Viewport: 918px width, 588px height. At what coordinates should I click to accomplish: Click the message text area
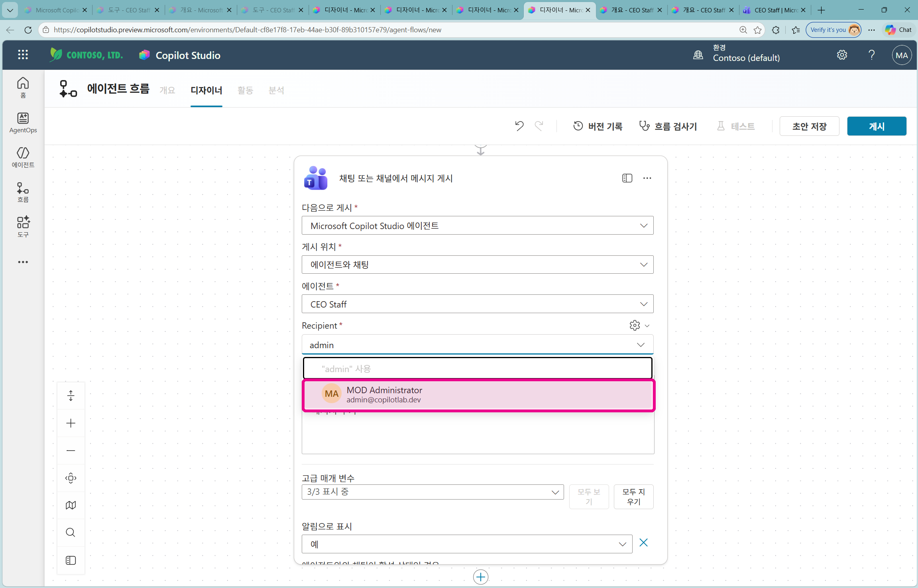478,432
